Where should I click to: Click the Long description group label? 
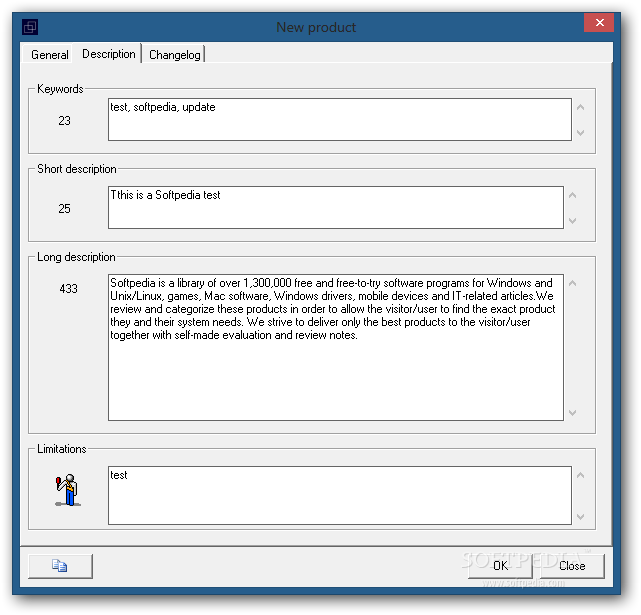[76, 257]
